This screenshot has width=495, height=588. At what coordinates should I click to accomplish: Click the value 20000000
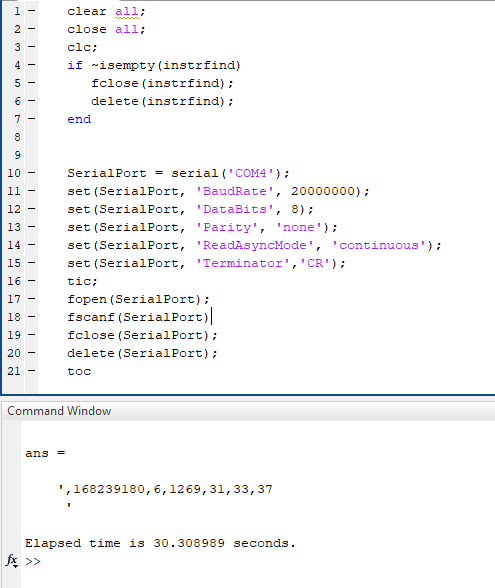coord(323,191)
